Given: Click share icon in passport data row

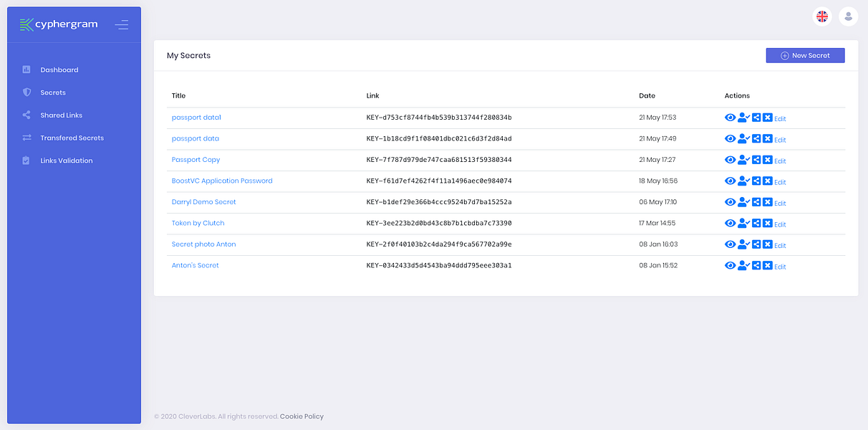Looking at the screenshot, I should (x=756, y=138).
